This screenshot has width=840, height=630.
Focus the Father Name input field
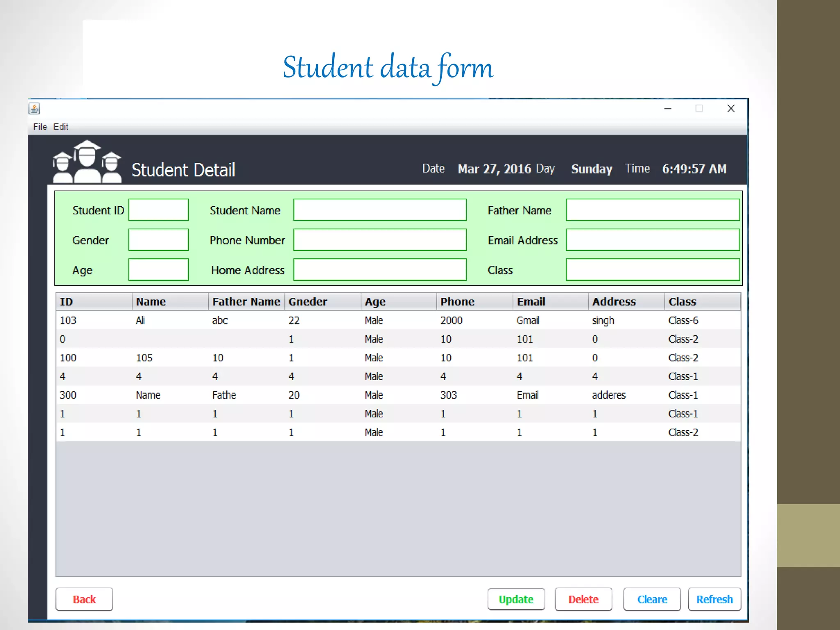click(x=653, y=210)
